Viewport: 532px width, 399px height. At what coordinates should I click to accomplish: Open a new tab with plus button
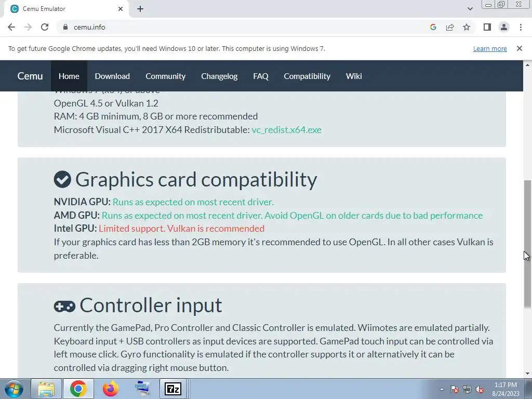(x=140, y=9)
